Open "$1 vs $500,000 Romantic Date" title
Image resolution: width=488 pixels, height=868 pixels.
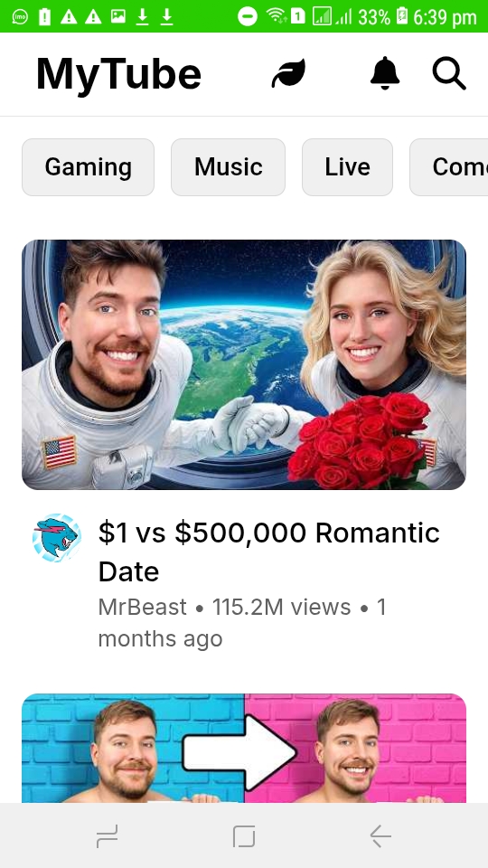click(x=269, y=552)
